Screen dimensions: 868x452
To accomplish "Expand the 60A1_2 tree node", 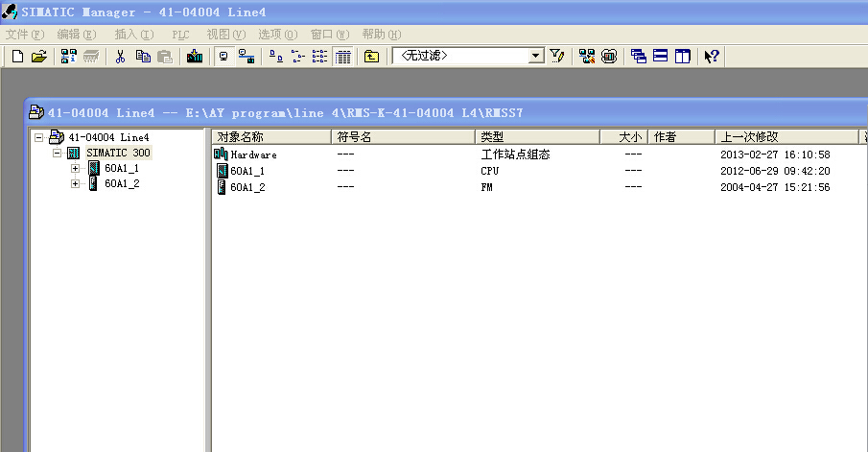I will click(75, 184).
